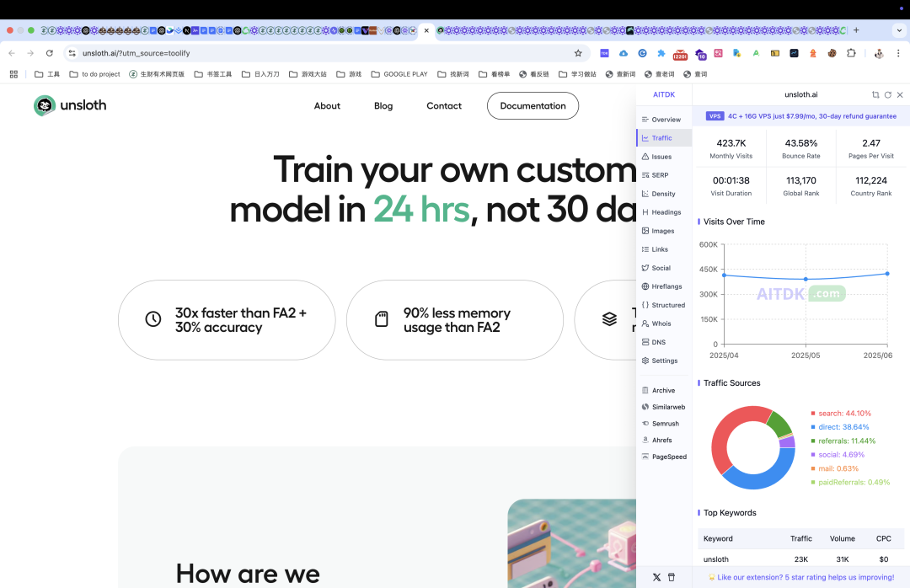The image size is (910, 588).
Task: Open the Overview section in AITDK sidebar
Action: click(663, 120)
